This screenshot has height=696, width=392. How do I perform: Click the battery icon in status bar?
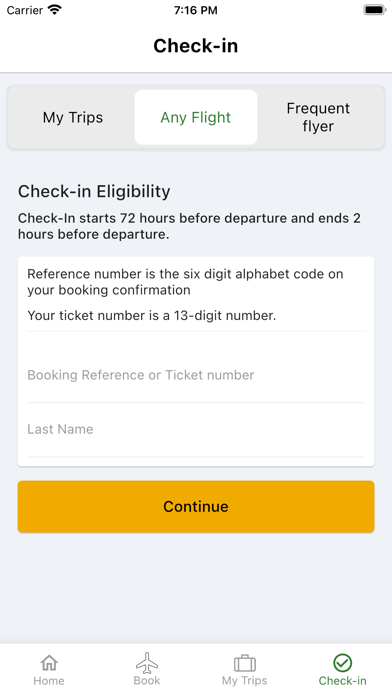pyautogui.click(x=374, y=9)
